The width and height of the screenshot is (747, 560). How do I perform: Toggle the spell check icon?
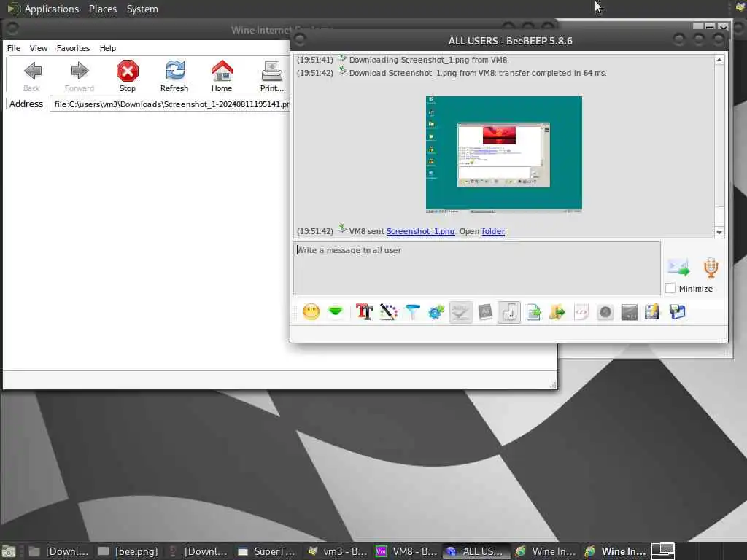point(461,312)
